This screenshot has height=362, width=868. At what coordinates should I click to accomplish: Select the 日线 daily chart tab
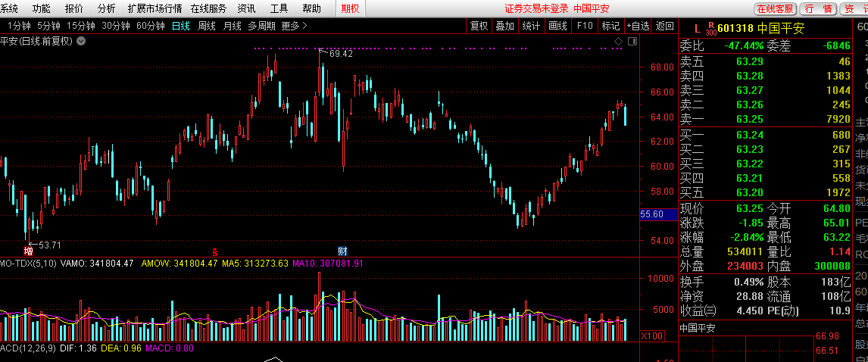coord(180,26)
